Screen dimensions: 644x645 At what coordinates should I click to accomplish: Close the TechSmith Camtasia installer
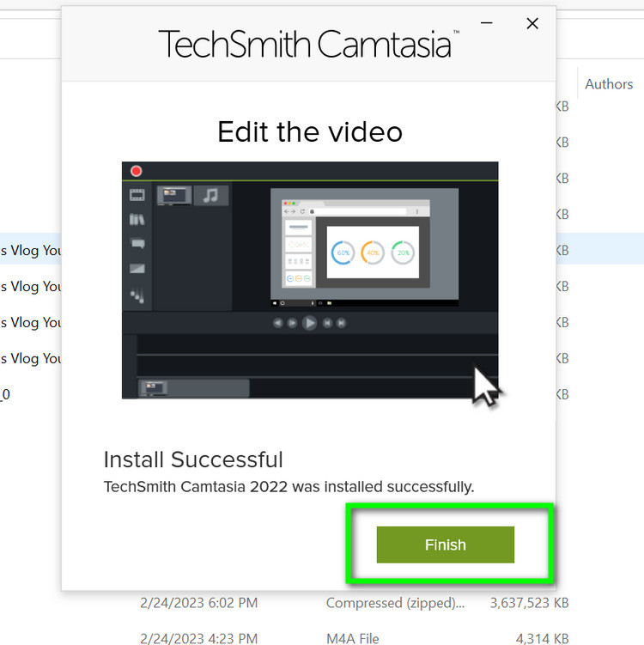tap(532, 23)
